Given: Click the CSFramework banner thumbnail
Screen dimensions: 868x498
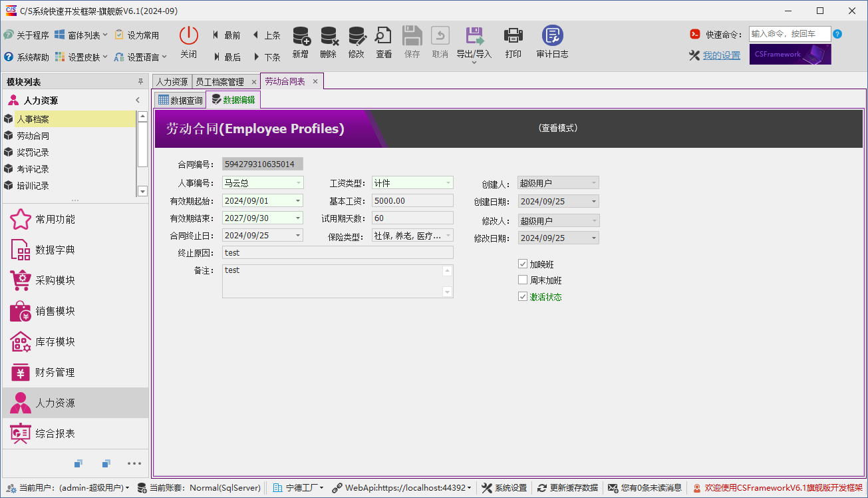Looking at the screenshot, I should [790, 55].
